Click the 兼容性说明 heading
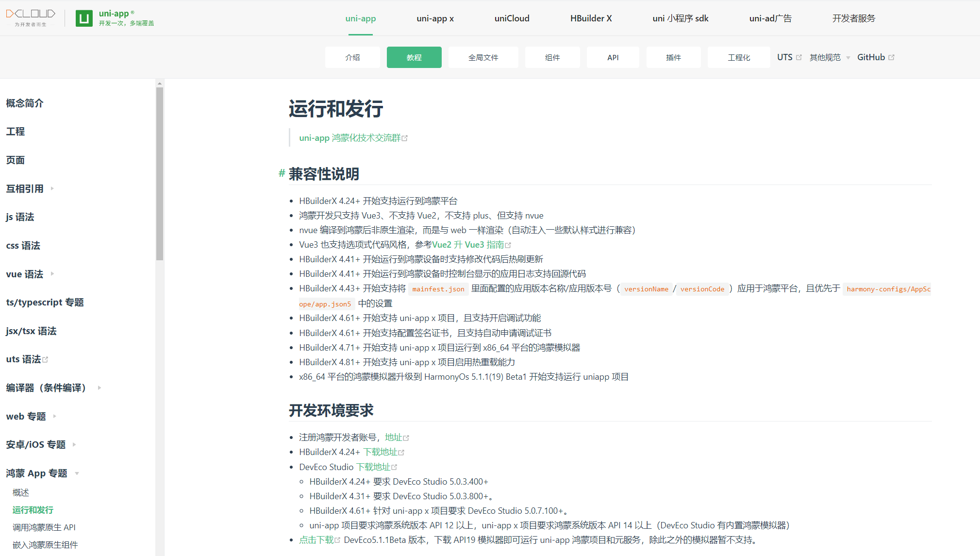This screenshot has height=556, width=980. point(324,173)
